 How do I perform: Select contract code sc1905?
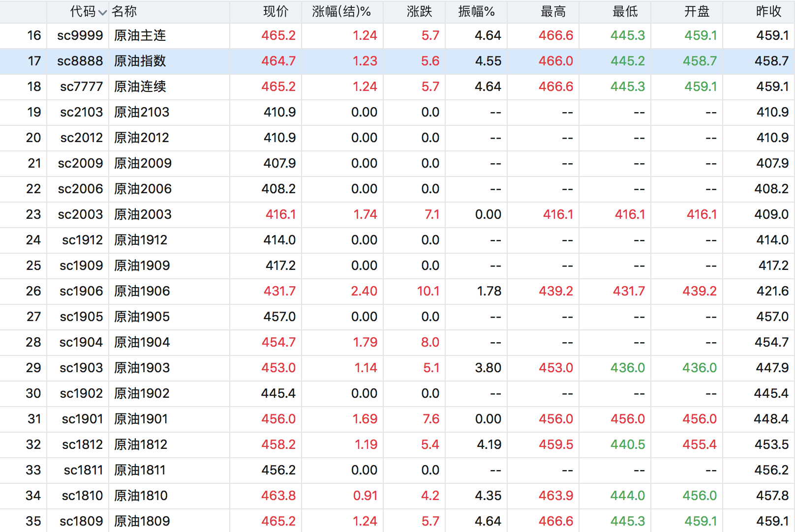click(81, 317)
